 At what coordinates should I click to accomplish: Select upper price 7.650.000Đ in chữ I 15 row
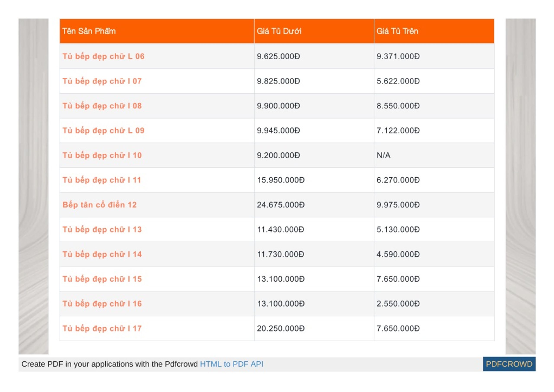[x=398, y=279]
